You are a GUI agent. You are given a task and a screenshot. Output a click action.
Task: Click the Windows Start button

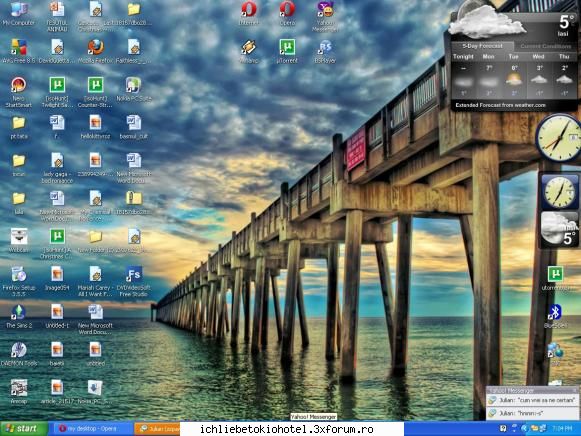24,429
